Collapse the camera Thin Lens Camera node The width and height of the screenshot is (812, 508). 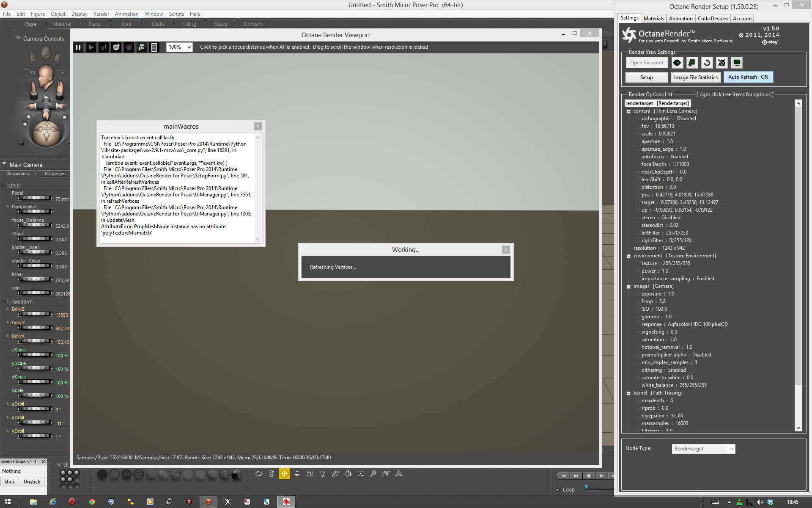coord(629,111)
